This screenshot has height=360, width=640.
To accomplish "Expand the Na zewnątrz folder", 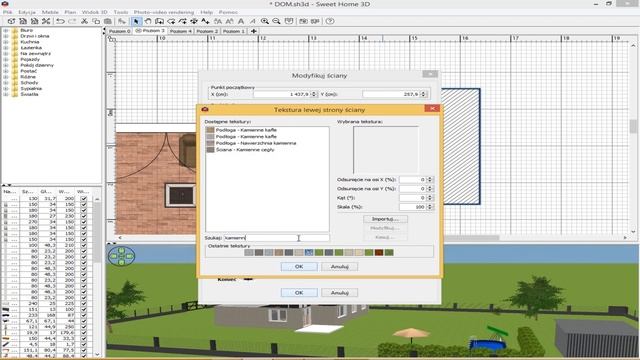I will point(6,53).
